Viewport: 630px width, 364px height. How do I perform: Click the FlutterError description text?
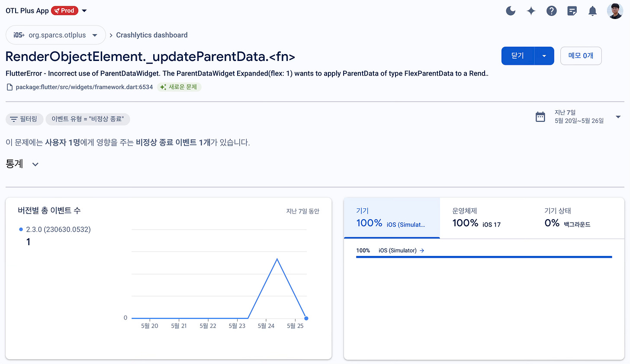click(247, 73)
